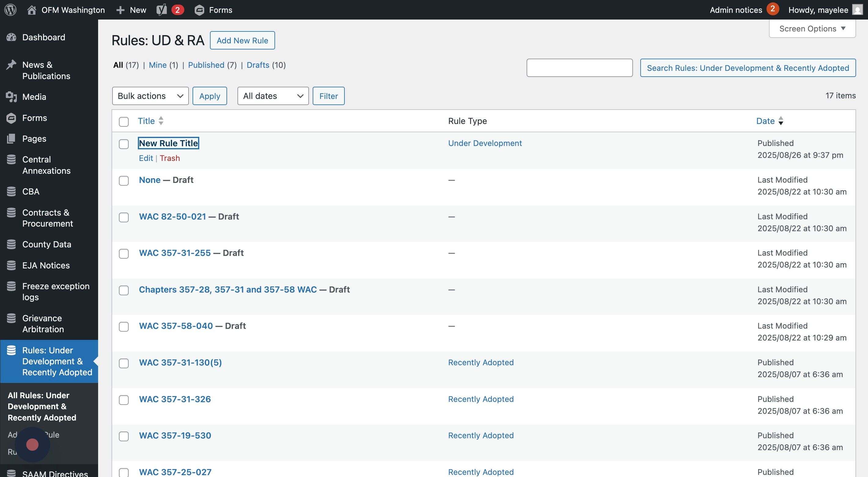This screenshot has width=868, height=477.
Task: Open the Forms icon in admin toolbar
Action: (x=200, y=10)
